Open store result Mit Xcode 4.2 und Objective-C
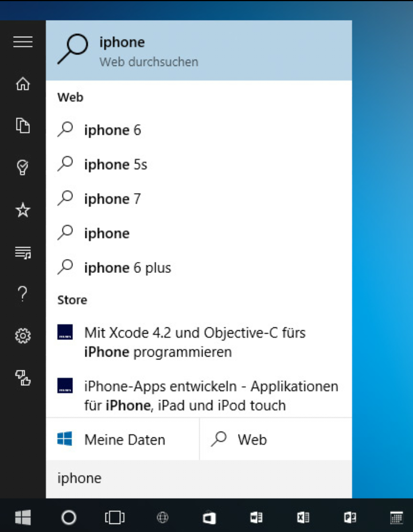Screen dimensions: 413x532 199,342
